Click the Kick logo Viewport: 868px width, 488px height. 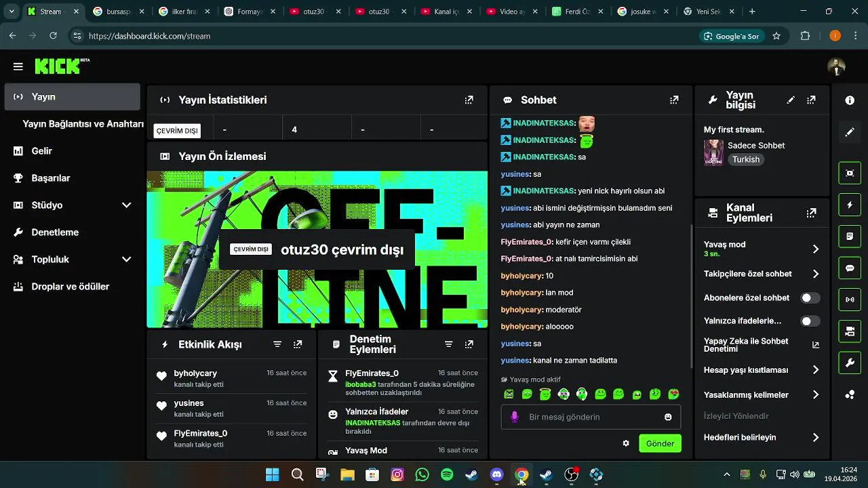(62, 66)
